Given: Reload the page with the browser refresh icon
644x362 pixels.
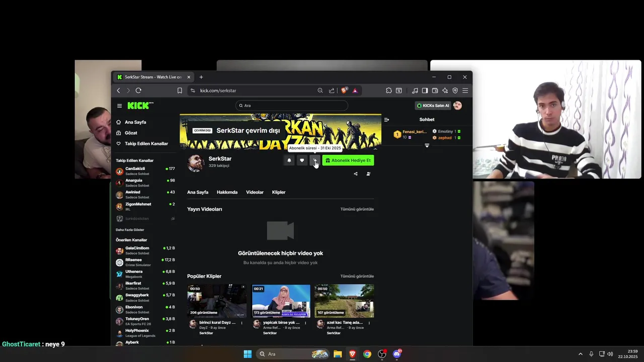Looking at the screenshot, I should click(138, 90).
